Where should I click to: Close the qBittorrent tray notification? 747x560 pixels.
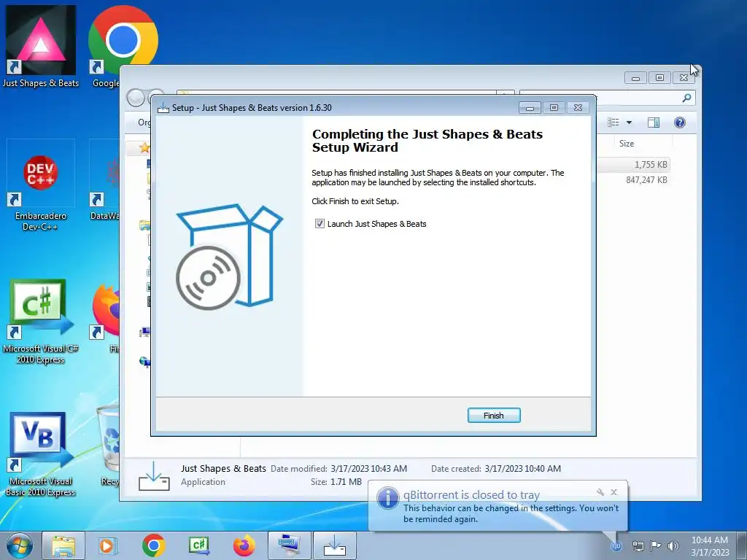614,492
